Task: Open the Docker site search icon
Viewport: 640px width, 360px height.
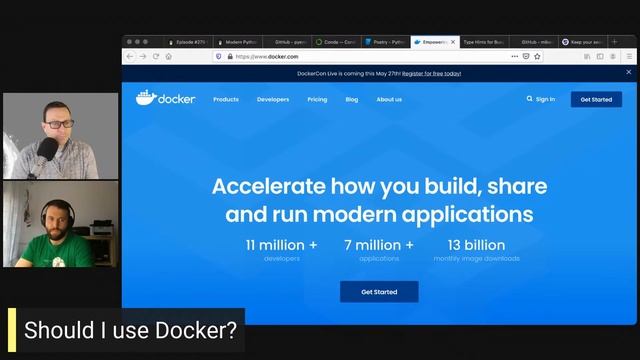Action: pos(529,99)
